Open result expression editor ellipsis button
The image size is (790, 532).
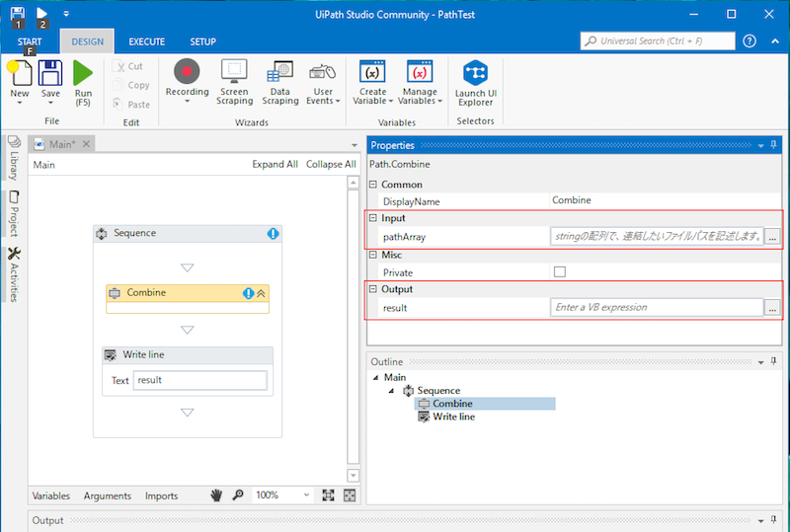[x=772, y=307]
